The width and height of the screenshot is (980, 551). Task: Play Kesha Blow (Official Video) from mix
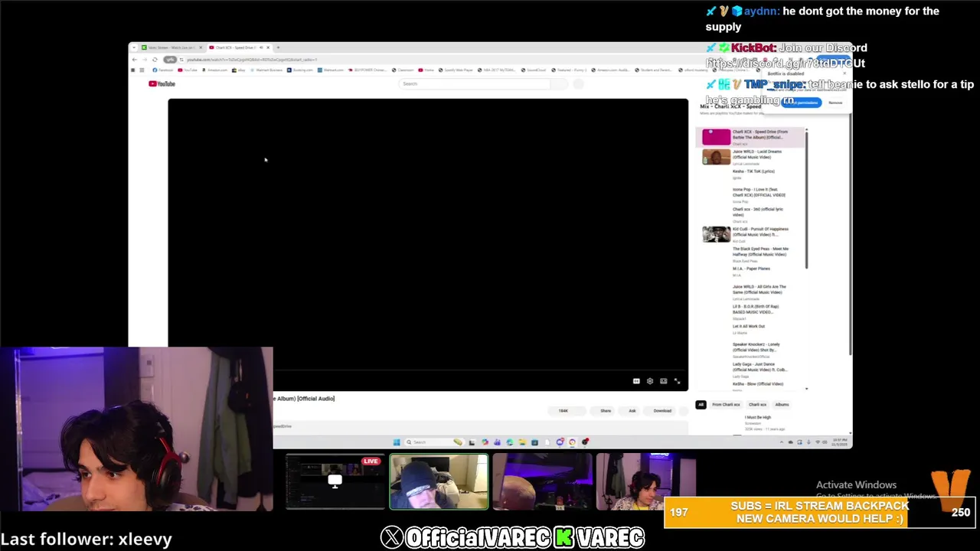(x=752, y=385)
